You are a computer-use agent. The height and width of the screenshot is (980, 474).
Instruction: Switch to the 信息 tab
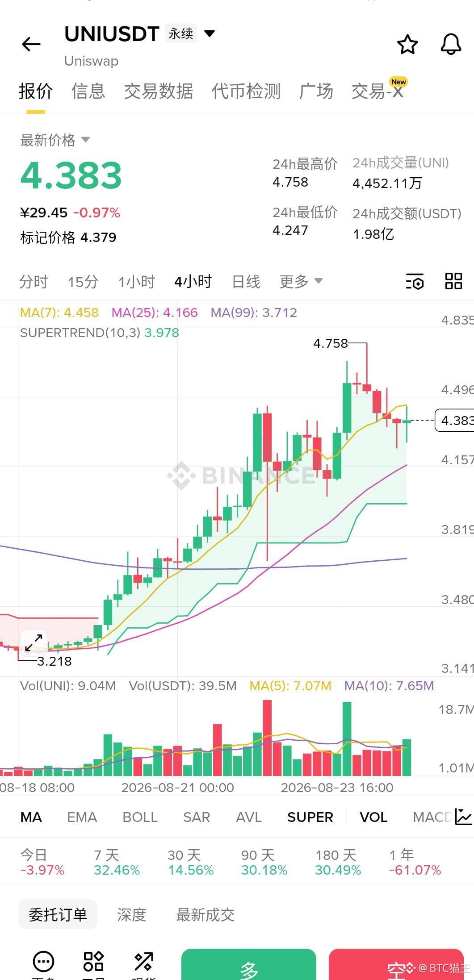click(88, 91)
